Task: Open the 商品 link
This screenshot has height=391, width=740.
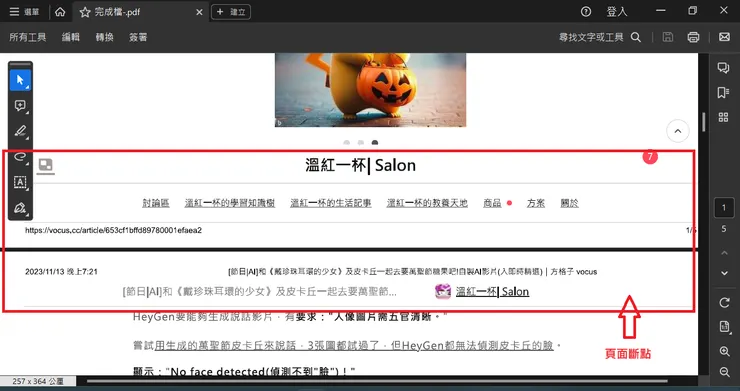Action: point(492,203)
